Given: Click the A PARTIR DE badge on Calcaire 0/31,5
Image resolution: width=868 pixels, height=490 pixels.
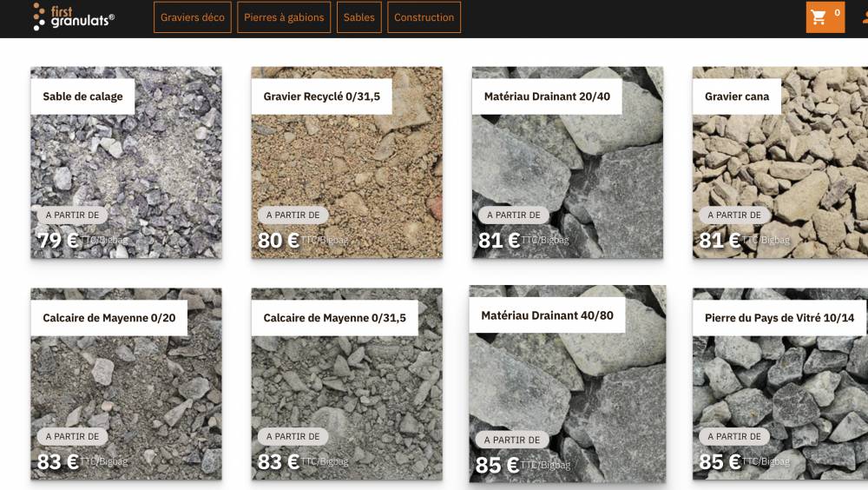Looking at the screenshot, I should [293, 436].
